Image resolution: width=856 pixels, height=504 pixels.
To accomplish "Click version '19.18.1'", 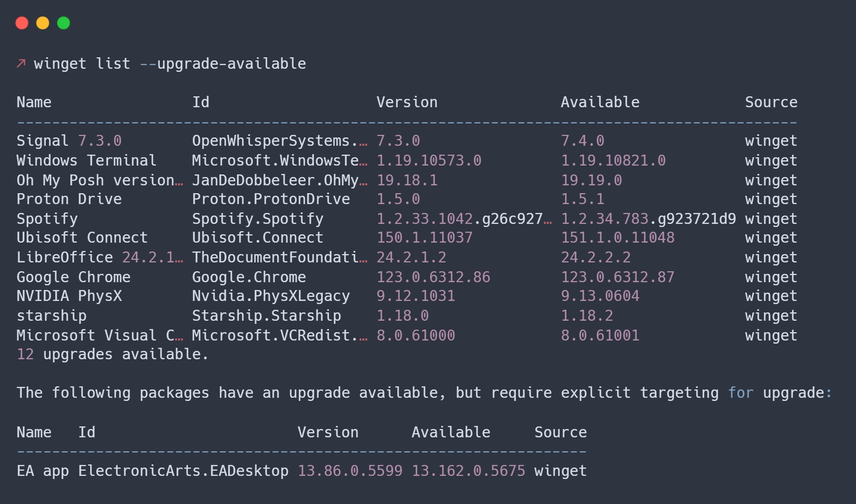I will (407, 180).
